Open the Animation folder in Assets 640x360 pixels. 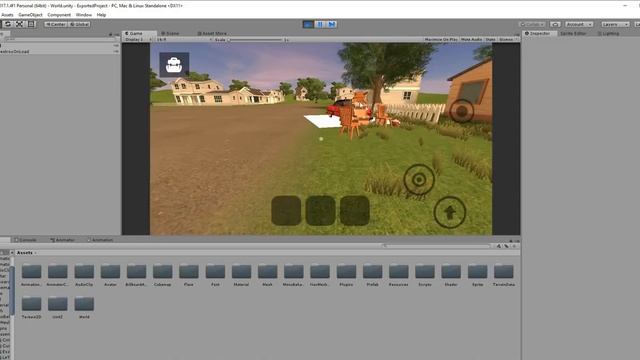point(31,275)
